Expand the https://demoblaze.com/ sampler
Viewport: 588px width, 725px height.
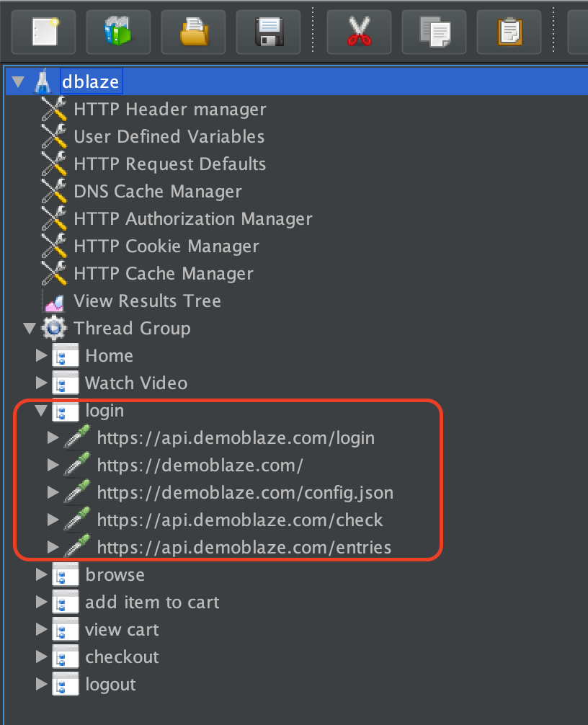tap(53, 465)
